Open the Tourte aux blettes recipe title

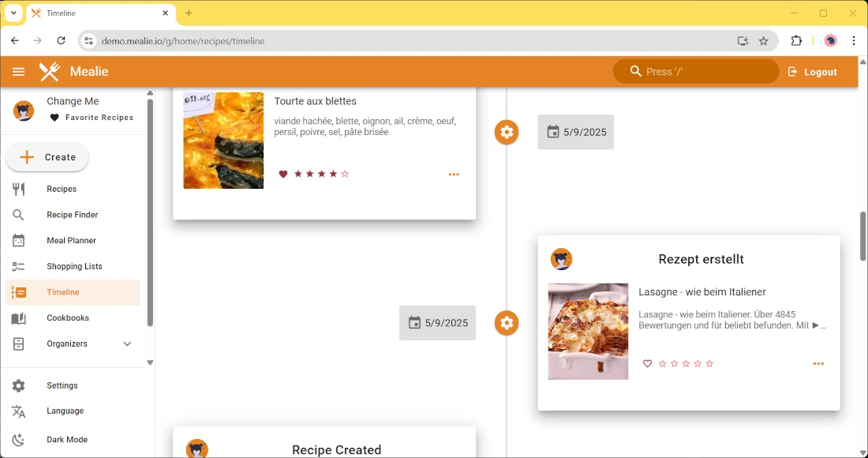315,101
